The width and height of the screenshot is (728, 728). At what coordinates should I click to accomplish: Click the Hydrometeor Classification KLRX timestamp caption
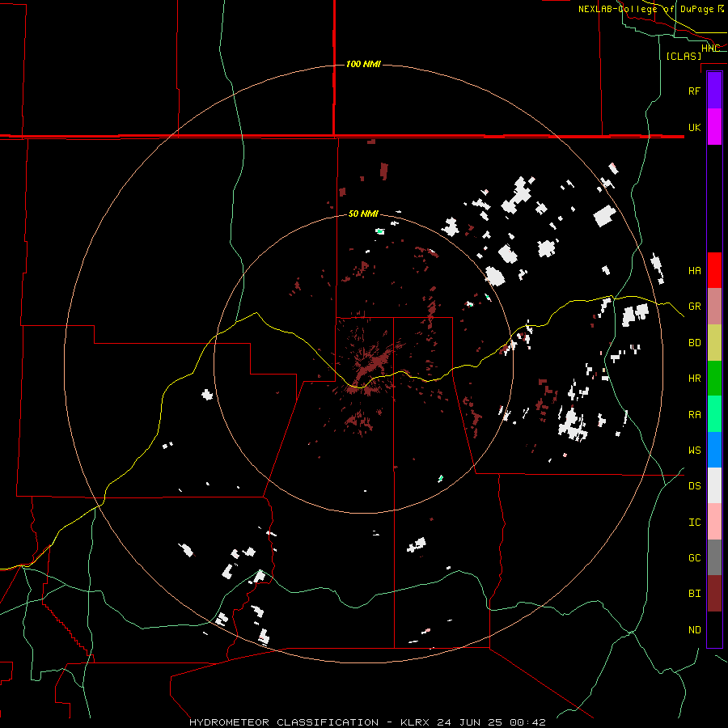tap(367, 722)
